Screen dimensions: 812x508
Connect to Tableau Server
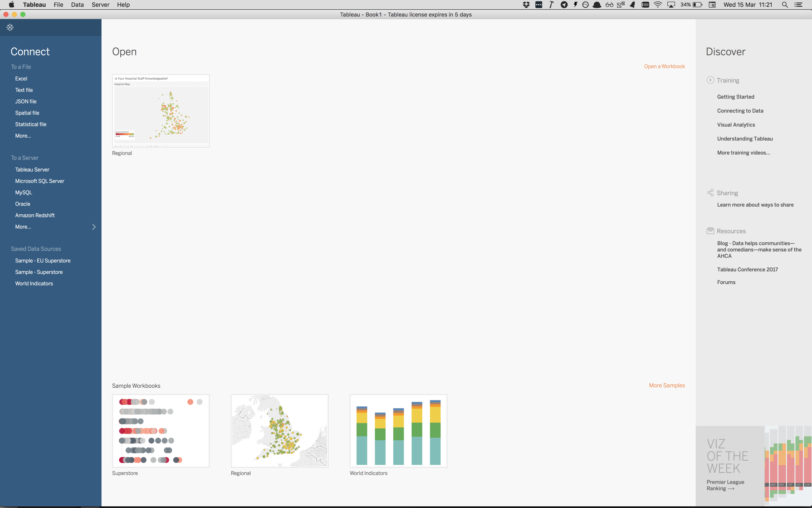click(x=32, y=169)
